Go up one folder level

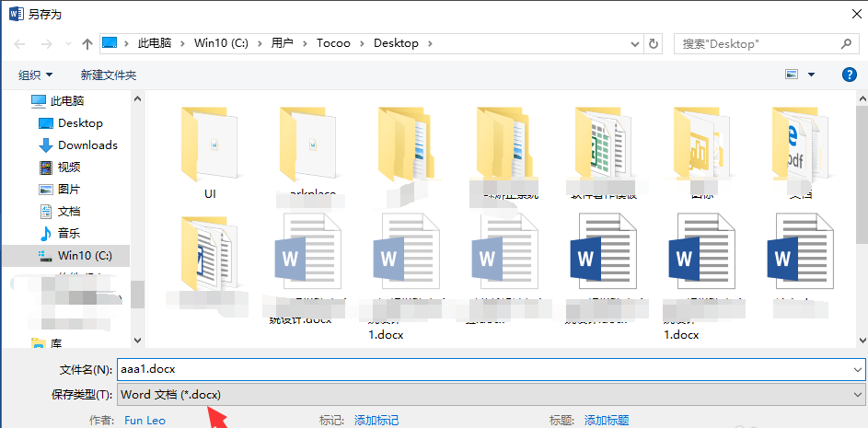(87, 44)
